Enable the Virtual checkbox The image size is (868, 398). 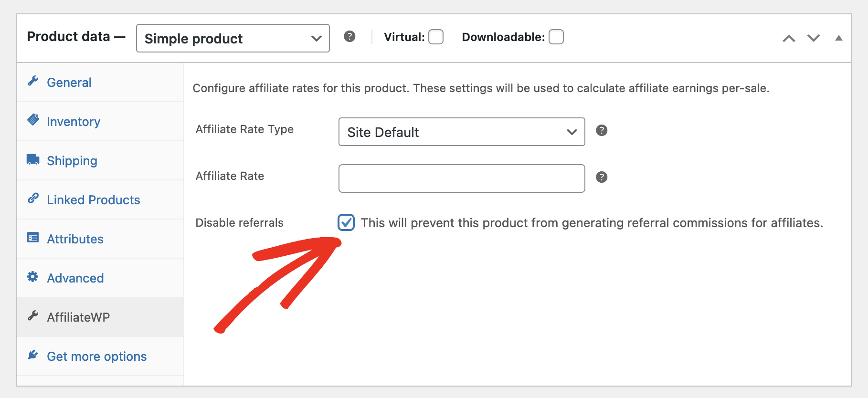coord(436,37)
